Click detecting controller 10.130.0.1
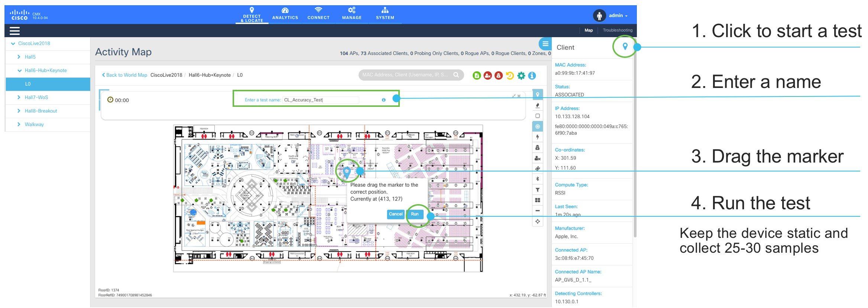868x308 pixels. click(567, 302)
